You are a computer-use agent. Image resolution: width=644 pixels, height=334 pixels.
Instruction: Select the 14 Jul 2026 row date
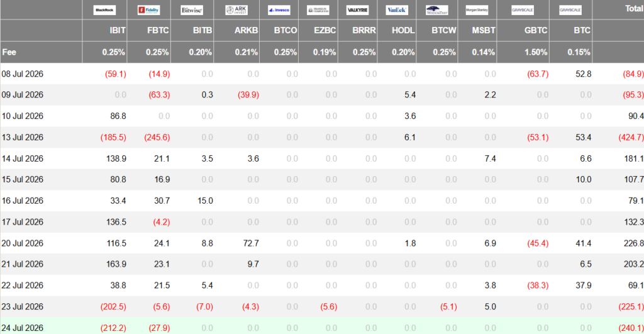[22, 159]
